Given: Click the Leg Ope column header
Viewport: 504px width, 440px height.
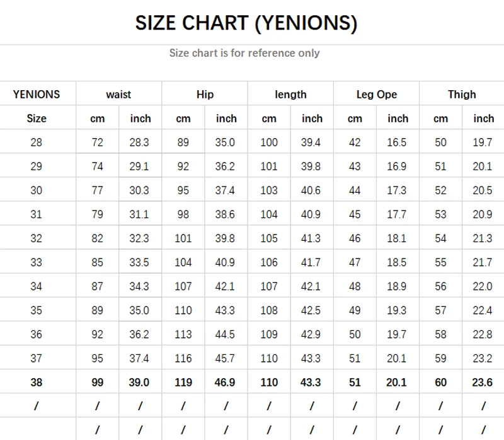Looking at the screenshot, I should pos(376,95).
